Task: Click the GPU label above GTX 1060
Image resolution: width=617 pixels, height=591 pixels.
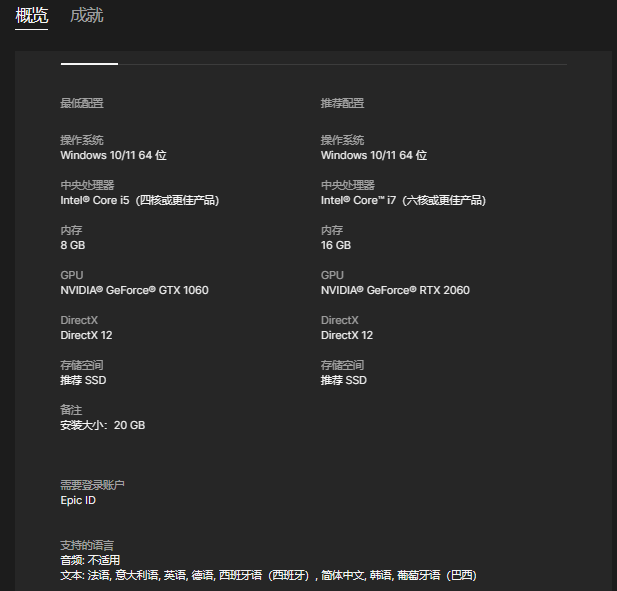Action: pyautogui.click(x=72, y=275)
